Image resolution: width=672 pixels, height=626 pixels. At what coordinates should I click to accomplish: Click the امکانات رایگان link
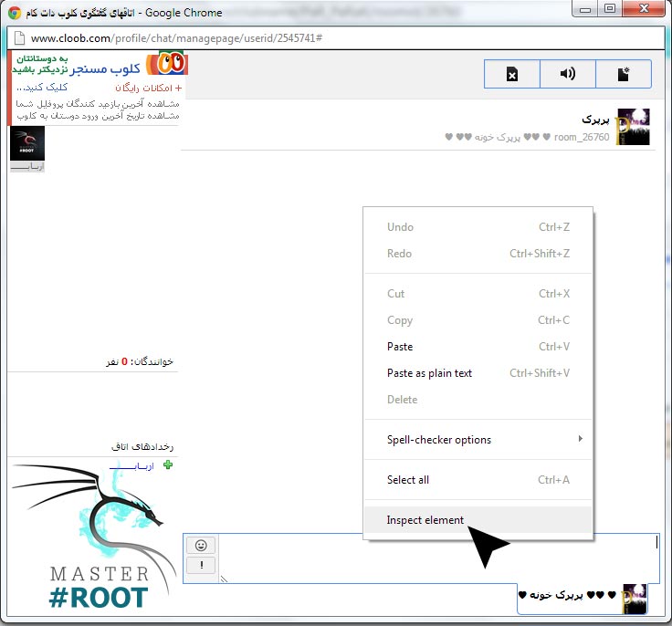(x=148, y=88)
